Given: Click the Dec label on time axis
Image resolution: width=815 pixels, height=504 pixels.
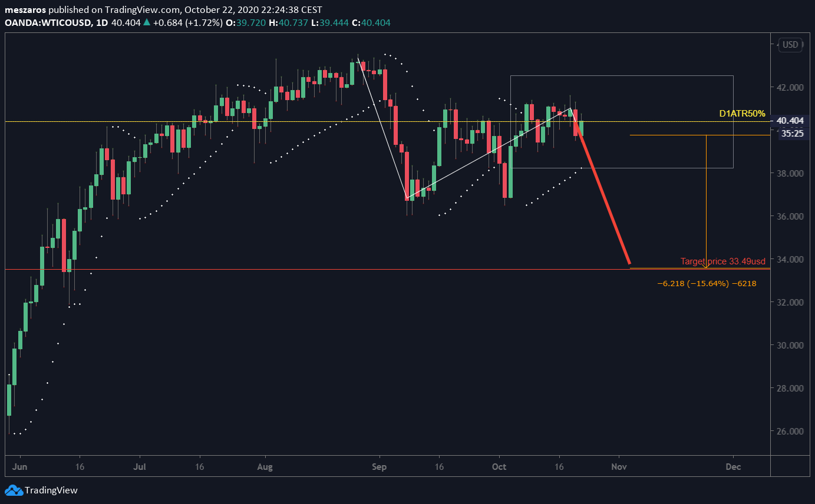Looking at the screenshot, I should tap(734, 466).
